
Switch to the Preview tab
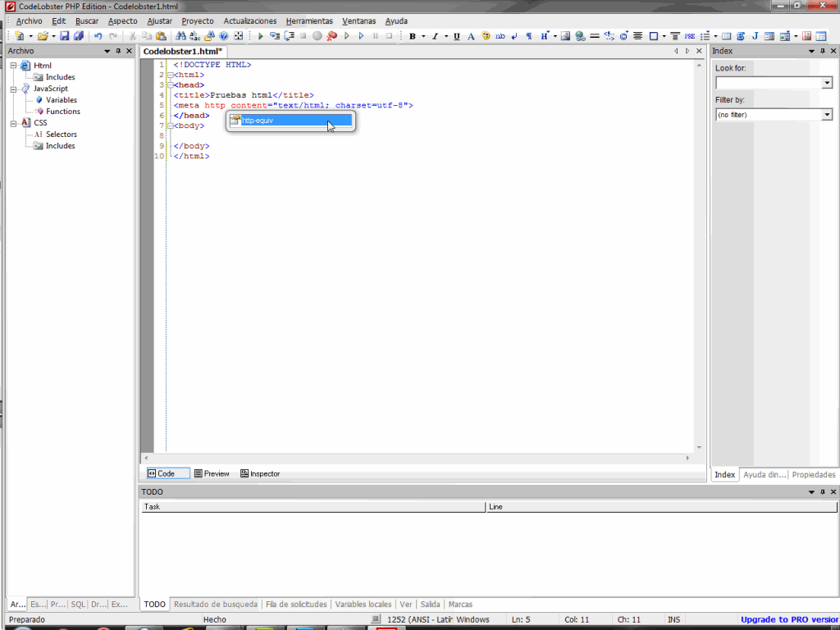pyautogui.click(x=212, y=473)
